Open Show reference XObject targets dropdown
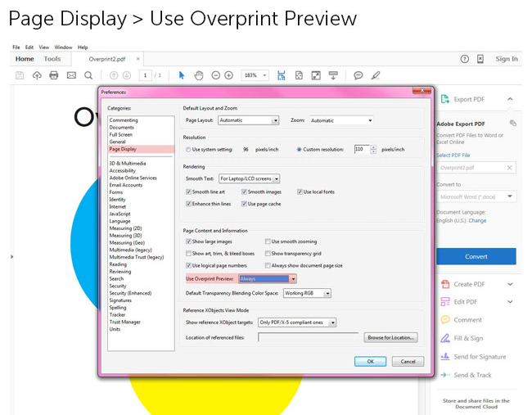The width and height of the screenshot is (532, 415). tap(297, 323)
